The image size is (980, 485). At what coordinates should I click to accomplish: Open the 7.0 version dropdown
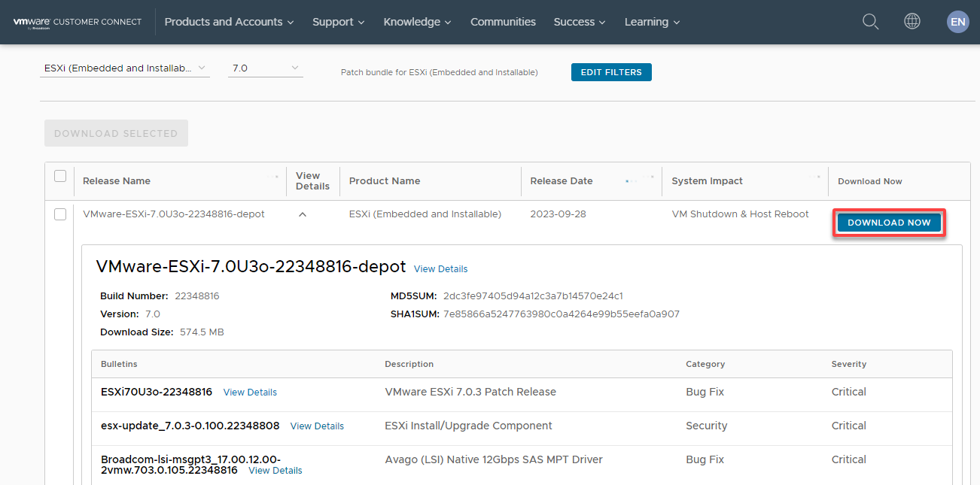point(265,68)
